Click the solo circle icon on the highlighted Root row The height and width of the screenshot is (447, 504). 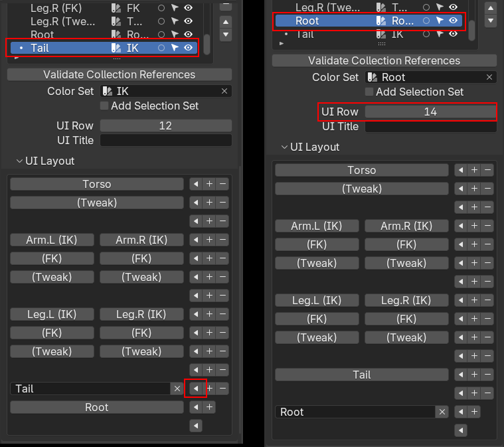426,21
